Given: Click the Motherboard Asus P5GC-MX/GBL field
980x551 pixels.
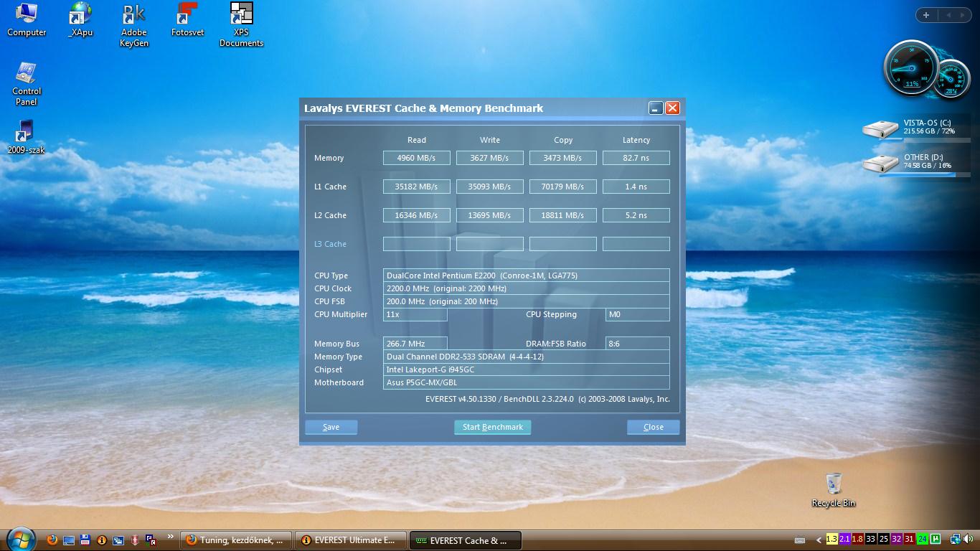Looking at the screenshot, I should click(x=527, y=382).
